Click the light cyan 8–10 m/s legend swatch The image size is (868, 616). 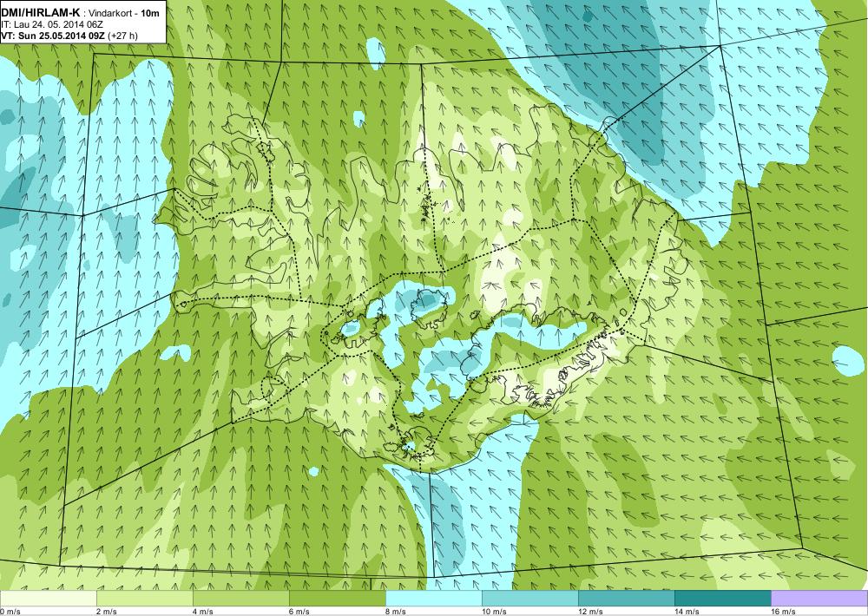coord(433,599)
